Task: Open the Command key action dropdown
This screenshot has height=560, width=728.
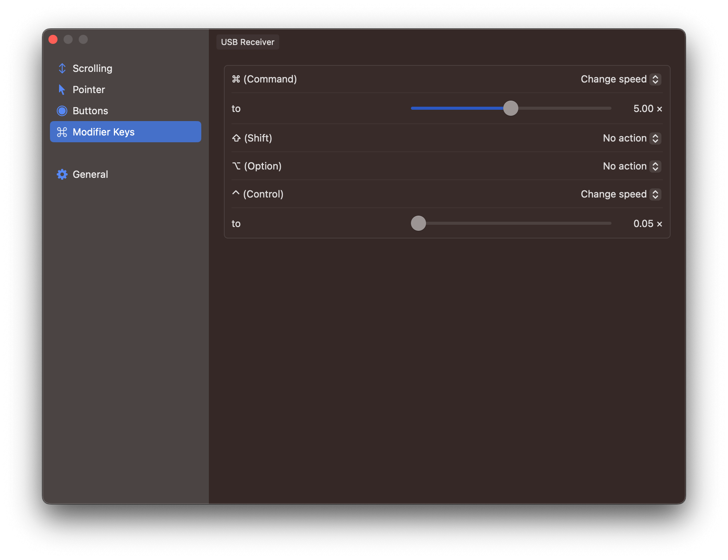Action: coord(620,79)
